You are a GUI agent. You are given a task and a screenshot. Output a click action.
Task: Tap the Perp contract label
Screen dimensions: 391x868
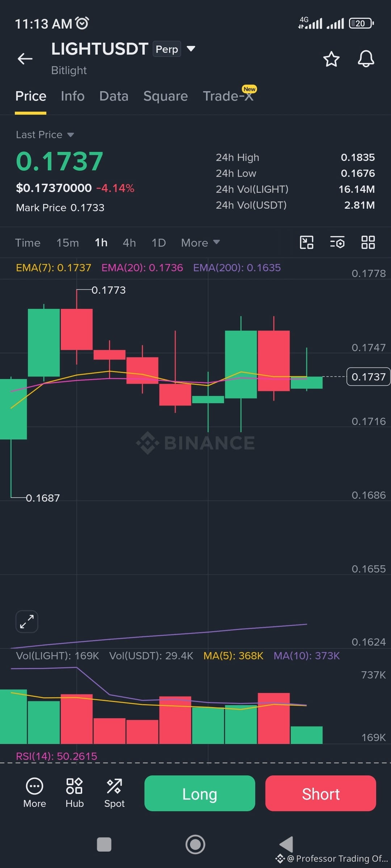pyautogui.click(x=167, y=49)
